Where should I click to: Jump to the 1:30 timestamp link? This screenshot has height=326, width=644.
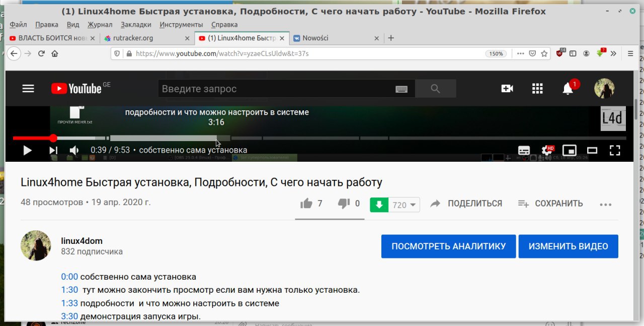click(x=69, y=290)
